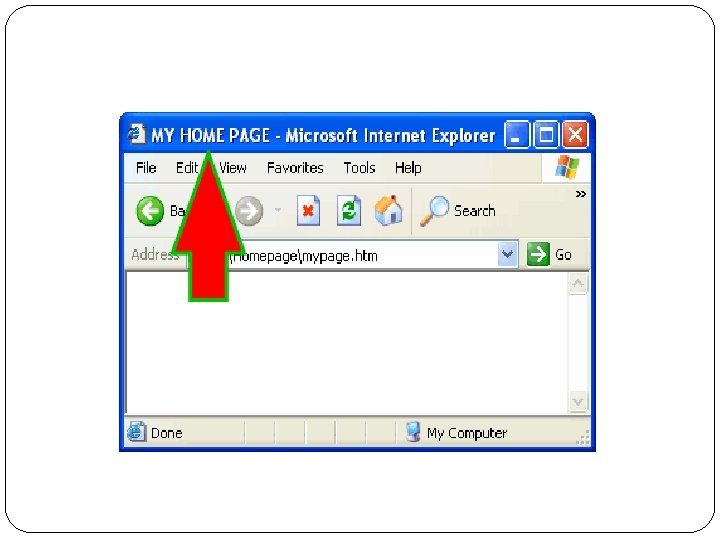The height and width of the screenshot is (540, 720).
Task: Click the green Back arrow icon
Action: click(x=150, y=211)
